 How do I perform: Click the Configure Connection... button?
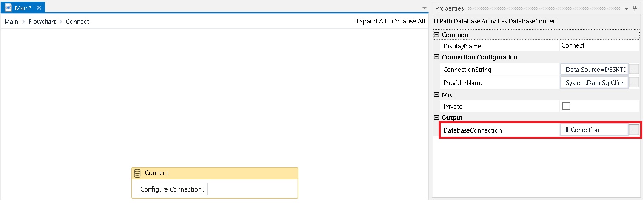coord(173,189)
